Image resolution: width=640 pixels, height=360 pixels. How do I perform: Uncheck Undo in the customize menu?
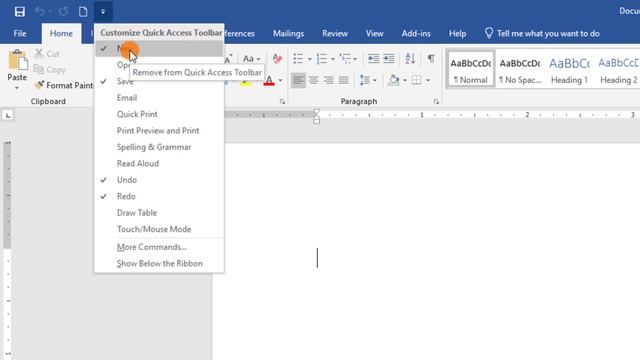pyautogui.click(x=159, y=180)
